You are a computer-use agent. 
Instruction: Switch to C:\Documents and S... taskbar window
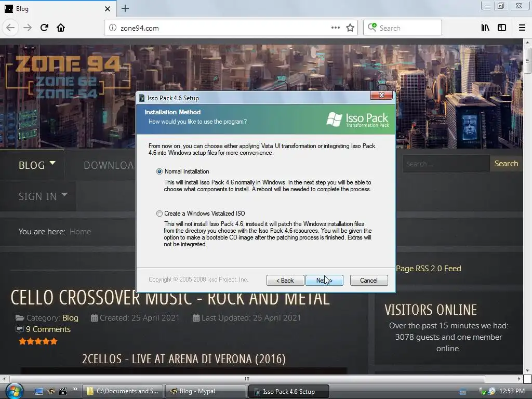pyautogui.click(x=122, y=391)
